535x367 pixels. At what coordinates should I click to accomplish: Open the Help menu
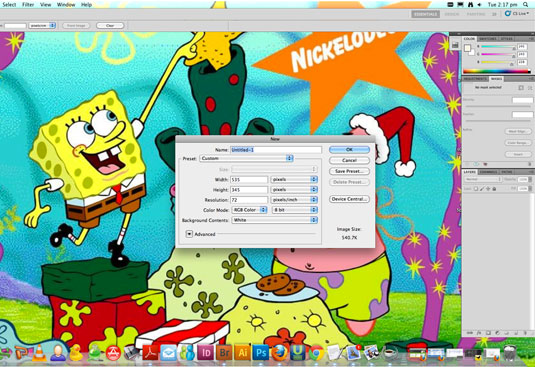[86, 4]
